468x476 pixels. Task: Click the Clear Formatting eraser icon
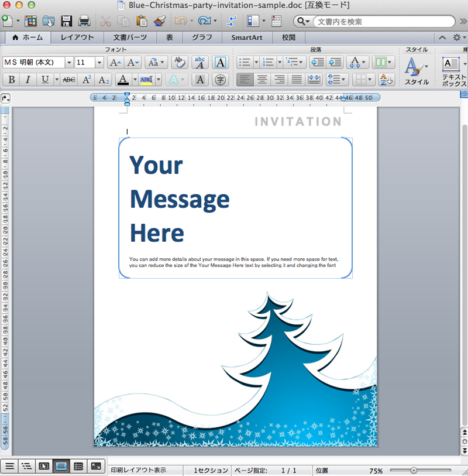point(179,62)
